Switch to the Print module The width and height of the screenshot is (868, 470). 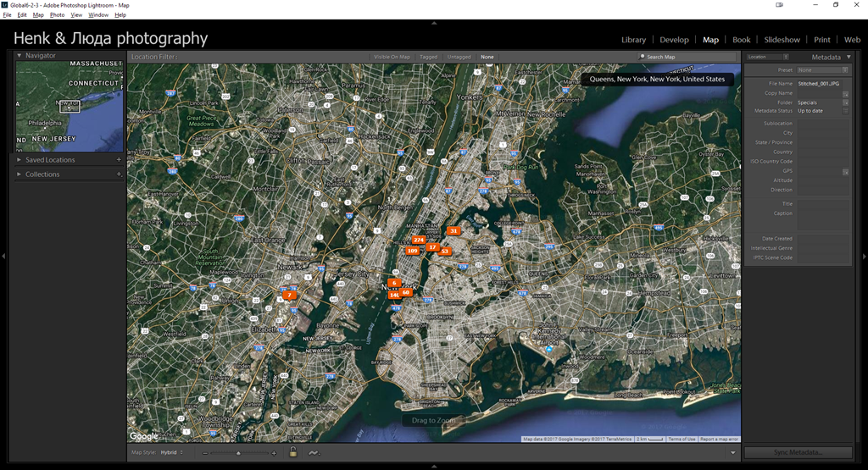821,40
